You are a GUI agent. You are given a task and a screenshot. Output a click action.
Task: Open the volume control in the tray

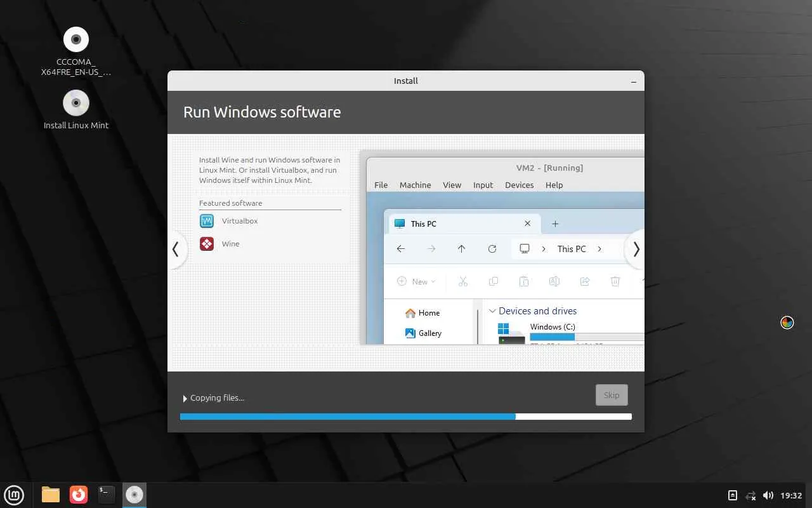[x=768, y=495]
